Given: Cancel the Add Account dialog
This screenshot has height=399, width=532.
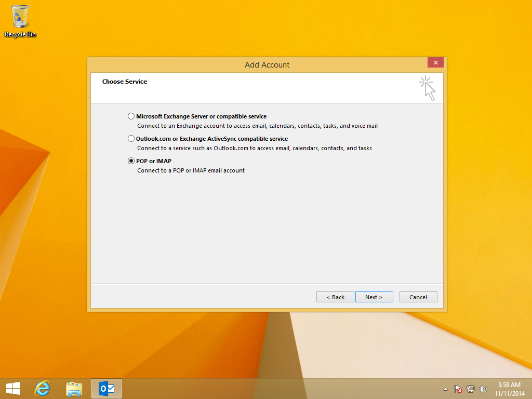Looking at the screenshot, I should point(418,297).
